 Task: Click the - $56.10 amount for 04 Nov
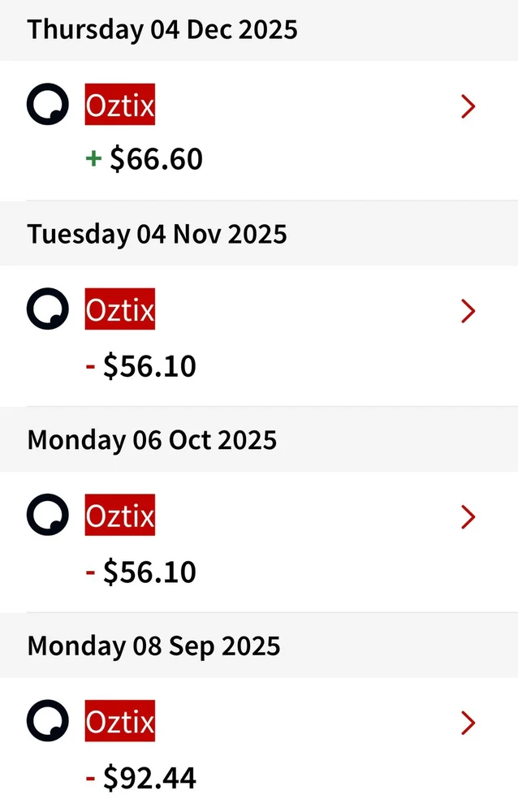[x=141, y=366]
